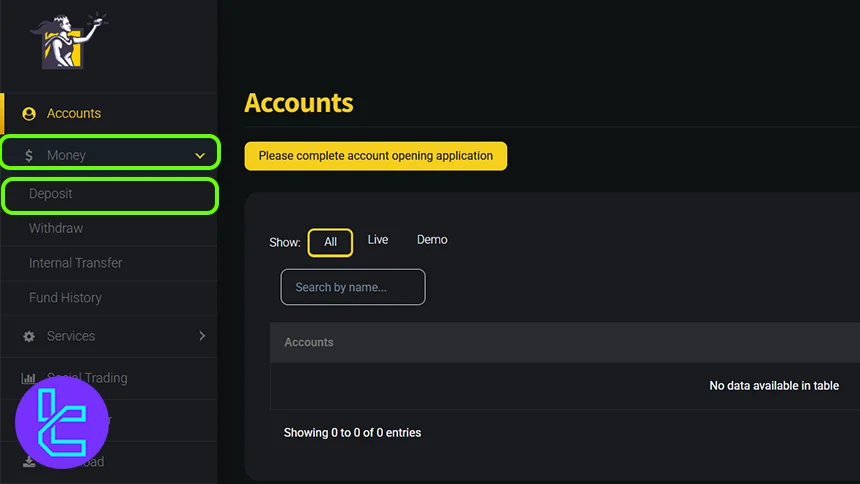The width and height of the screenshot is (860, 484).
Task: Open Social Trading menu label
Action: 87,378
